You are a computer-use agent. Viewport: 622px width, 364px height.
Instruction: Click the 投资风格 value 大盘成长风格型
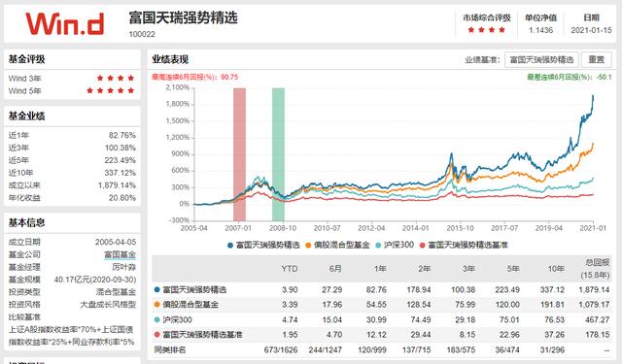click(x=108, y=305)
